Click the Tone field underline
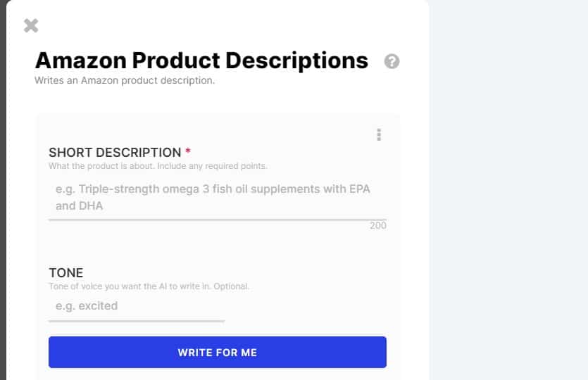The image size is (588, 380). 137,321
